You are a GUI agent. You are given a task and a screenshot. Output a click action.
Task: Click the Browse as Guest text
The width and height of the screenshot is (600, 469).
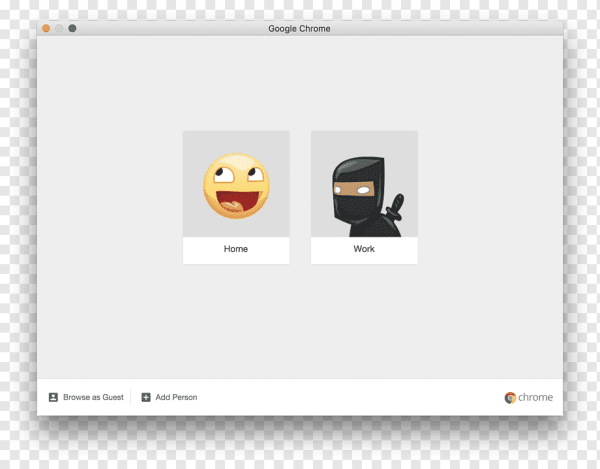[x=93, y=397]
